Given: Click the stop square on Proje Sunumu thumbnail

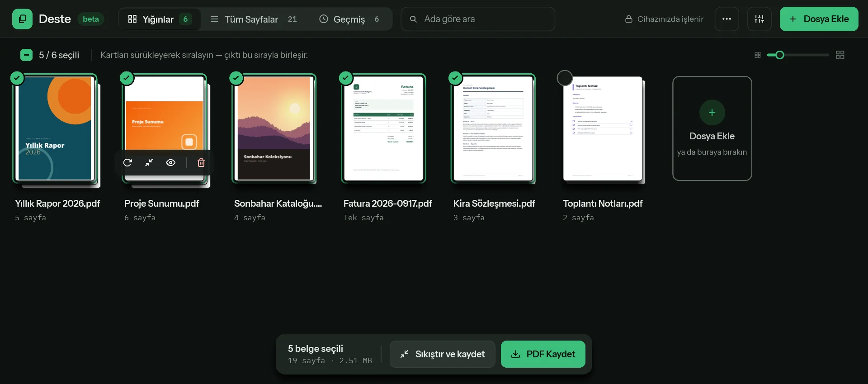Looking at the screenshot, I should [x=189, y=142].
